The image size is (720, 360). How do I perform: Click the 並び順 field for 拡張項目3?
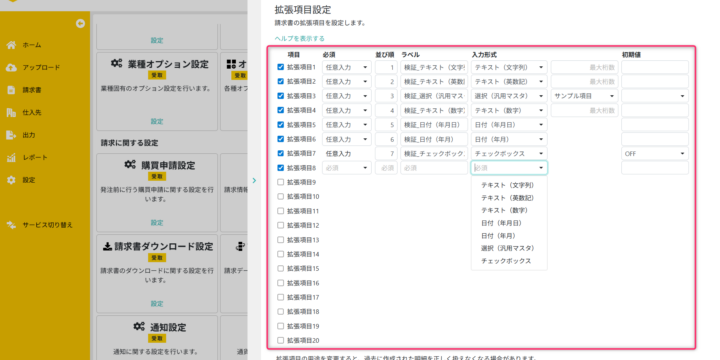[386, 96]
